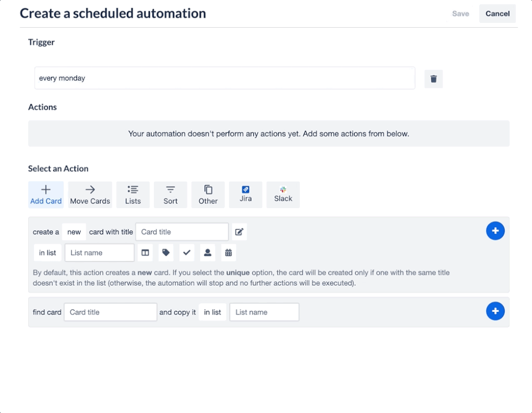Select the Add Card action tab

click(46, 195)
